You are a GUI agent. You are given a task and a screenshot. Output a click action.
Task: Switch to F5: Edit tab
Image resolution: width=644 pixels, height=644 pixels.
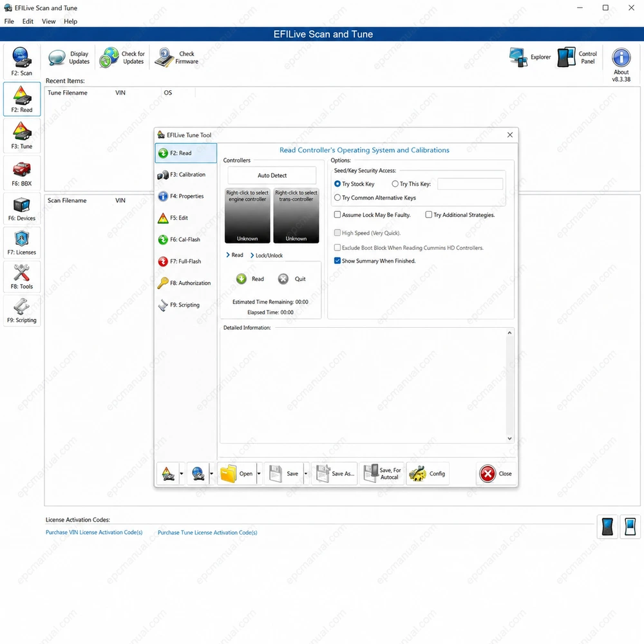coord(185,218)
